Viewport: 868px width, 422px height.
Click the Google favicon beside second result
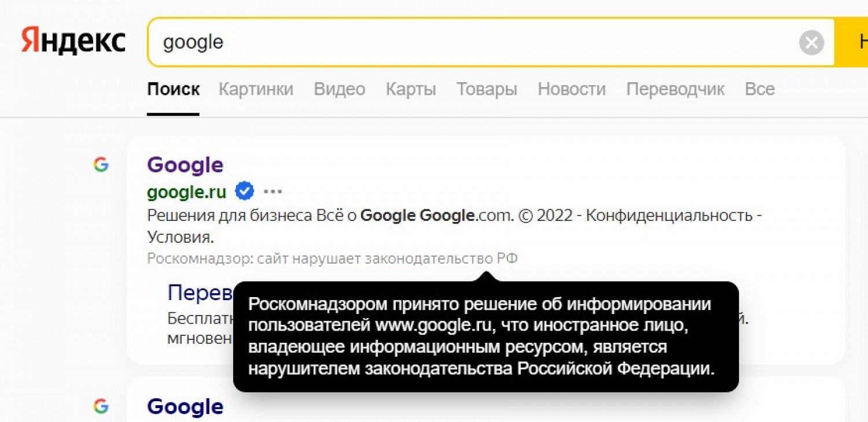click(x=101, y=406)
